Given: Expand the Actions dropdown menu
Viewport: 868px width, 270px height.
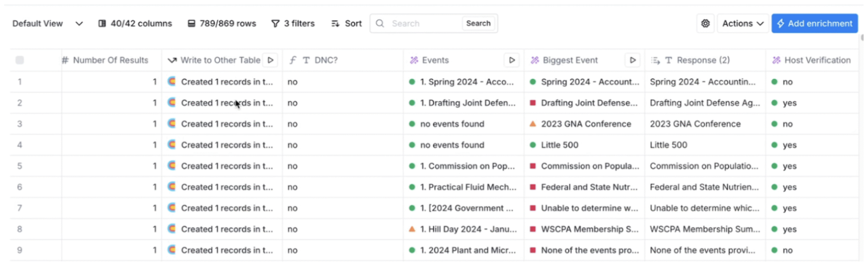Looking at the screenshot, I should click(x=743, y=24).
